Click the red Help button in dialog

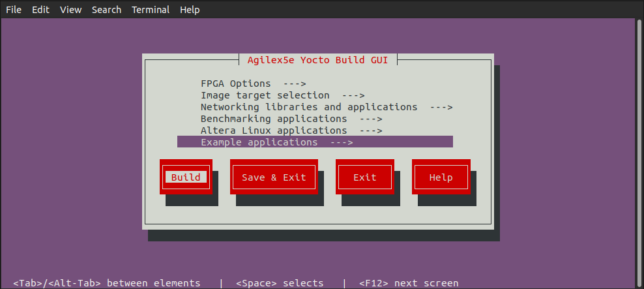(441, 177)
